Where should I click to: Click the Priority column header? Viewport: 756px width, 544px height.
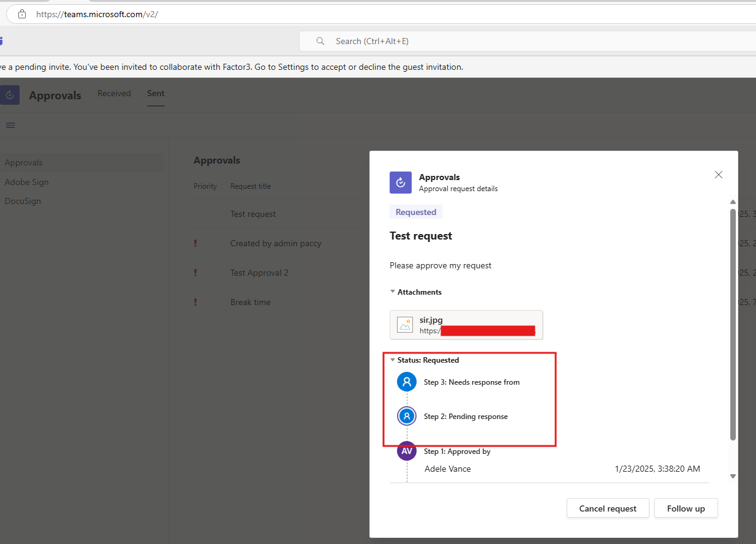tap(205, 186)
